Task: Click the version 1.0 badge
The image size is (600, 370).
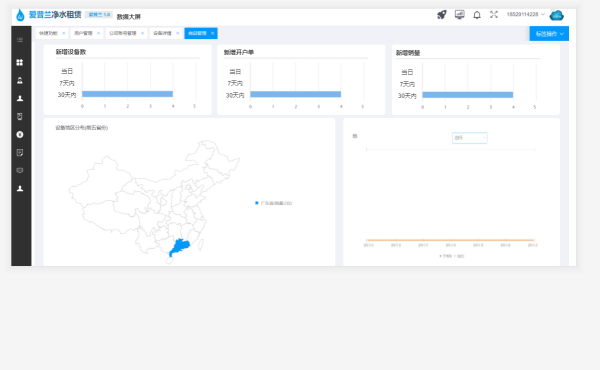Action: [x=99, y=15]
